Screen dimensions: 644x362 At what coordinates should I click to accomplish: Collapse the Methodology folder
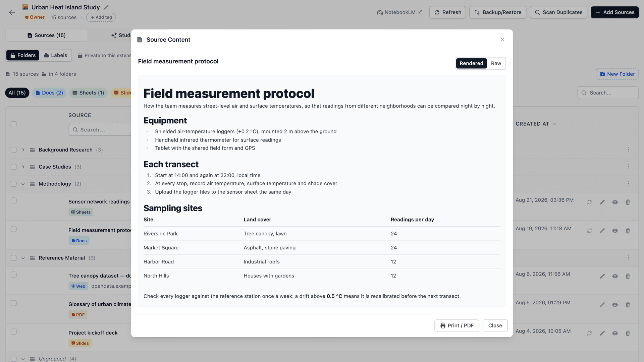click(x=23, y=184)
